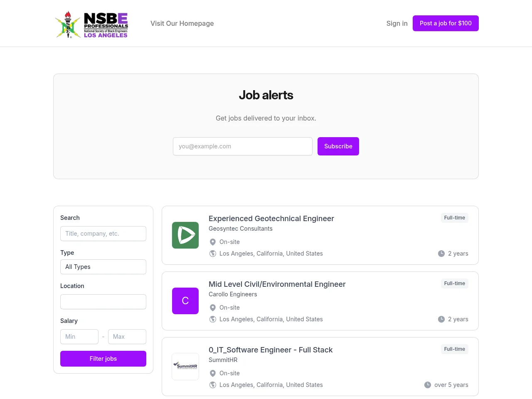Click the Type label
This screenshot has height=399, width=532.
(x=67, y=253)
